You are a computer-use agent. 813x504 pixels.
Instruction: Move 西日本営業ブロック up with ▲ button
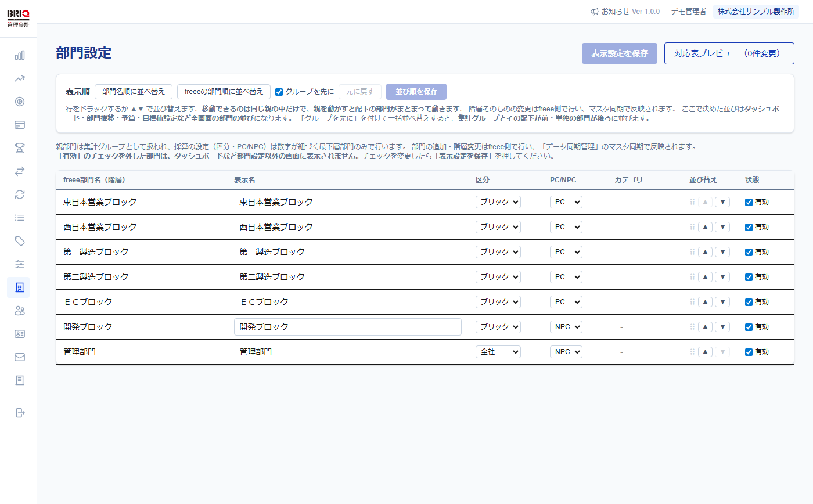tap(705, 227)
